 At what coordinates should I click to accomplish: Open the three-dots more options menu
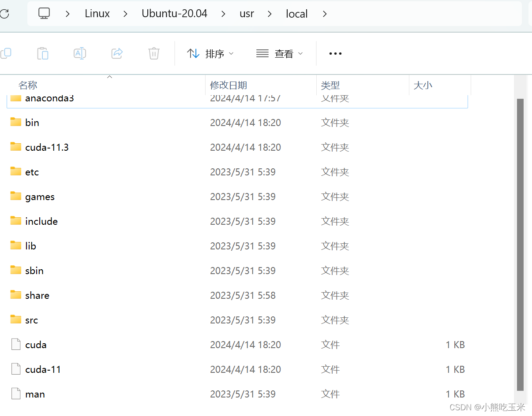[x=335, y=54]
